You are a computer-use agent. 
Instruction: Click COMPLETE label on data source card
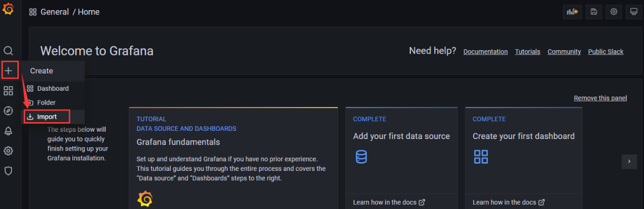tap(370, 119)
